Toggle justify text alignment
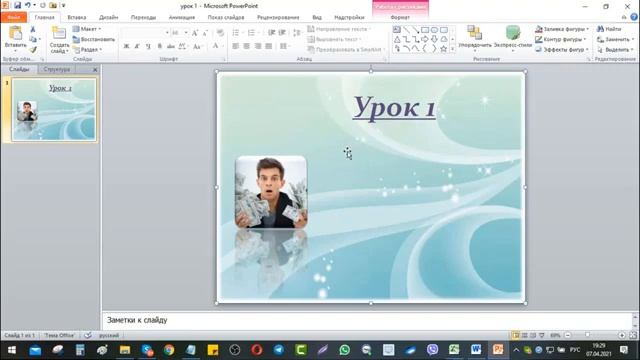This screenshot has width=640, height=360. (x=269, y=46)
